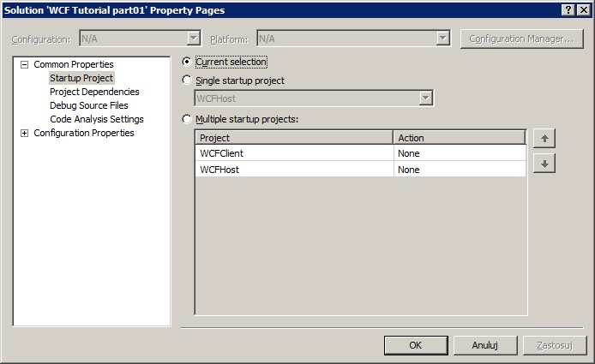595x364 pixels.
Task: Select the Current selection radio button
Action: pyautogui.click(x=188, y=63)
